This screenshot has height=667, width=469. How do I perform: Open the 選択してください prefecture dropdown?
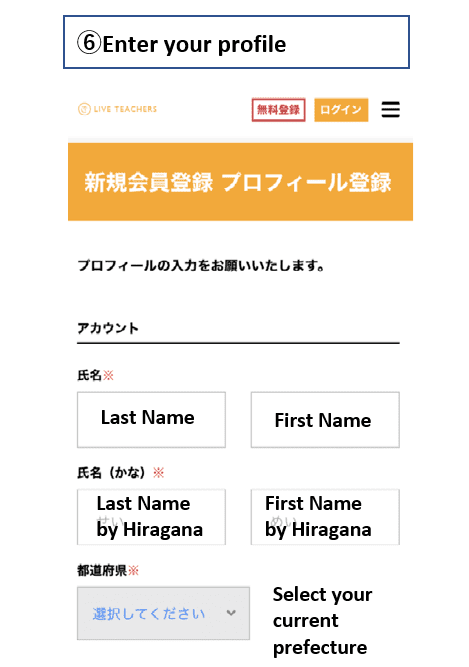click(163, 613)
